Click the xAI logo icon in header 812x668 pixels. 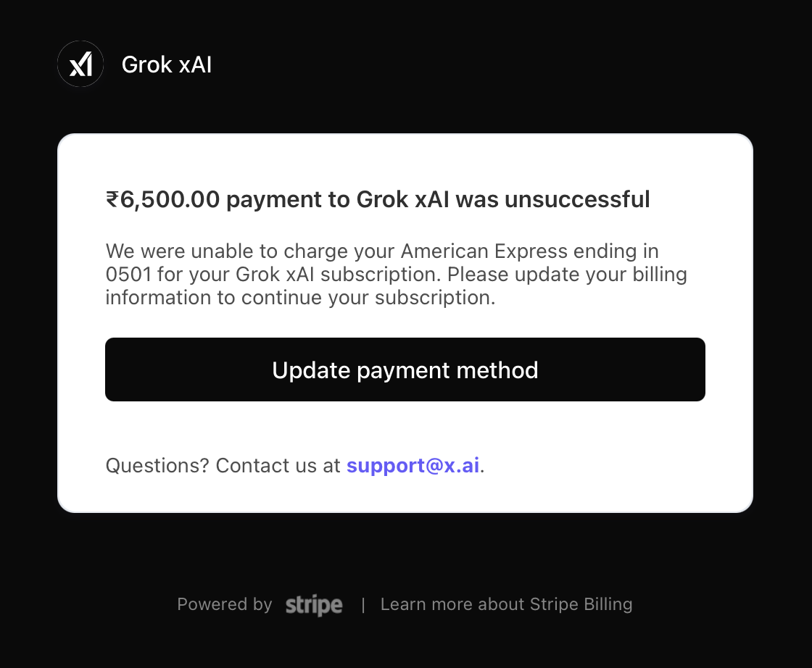click(x=80, y=64)
